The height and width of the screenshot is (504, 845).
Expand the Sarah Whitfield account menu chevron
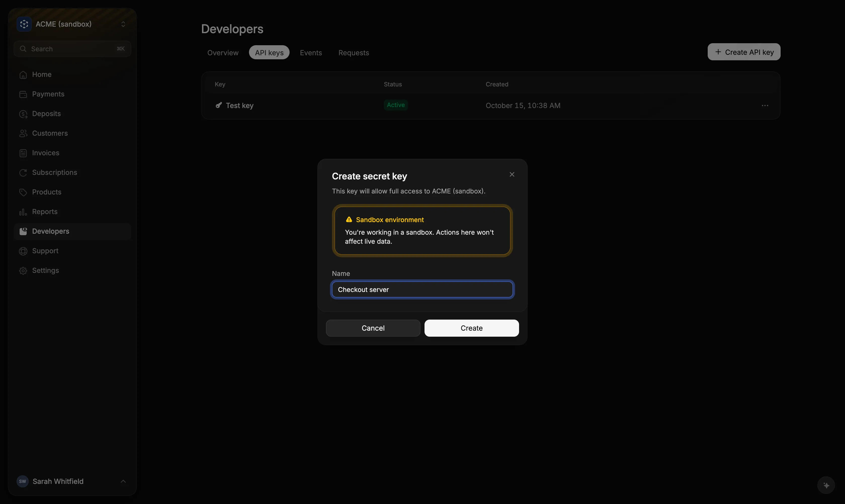(x=123, y=481)
